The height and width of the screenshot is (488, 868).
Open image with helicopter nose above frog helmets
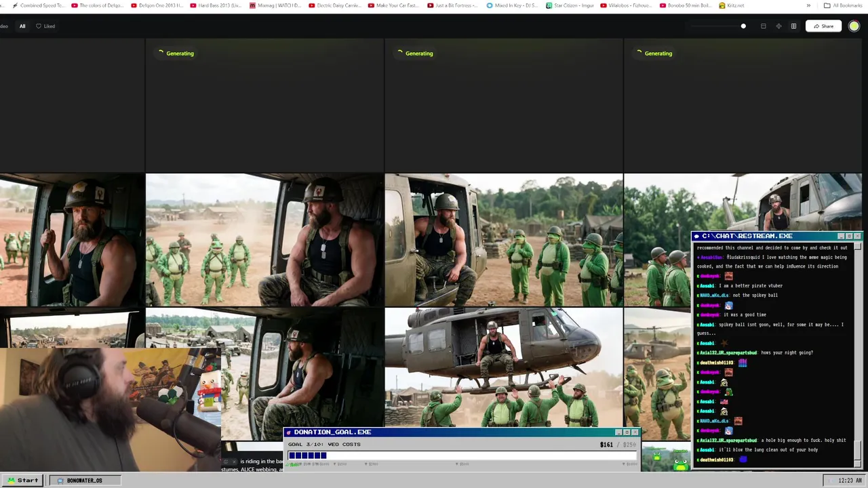click(743, 202)
